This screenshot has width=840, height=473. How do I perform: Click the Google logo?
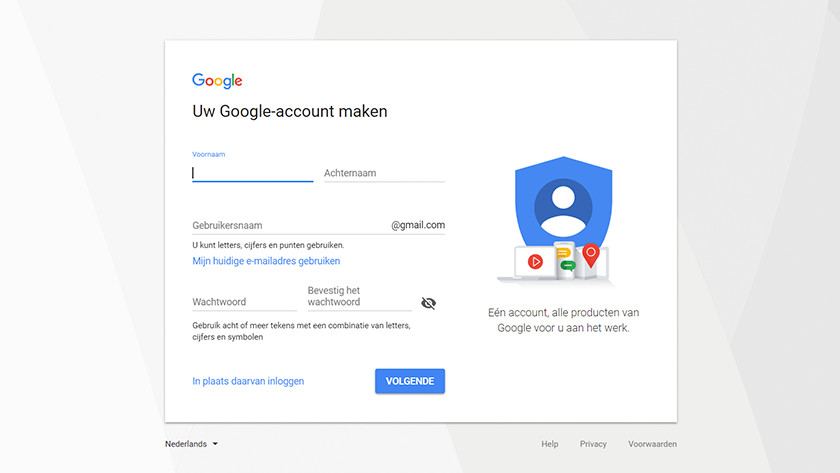(x=217, y=80)
